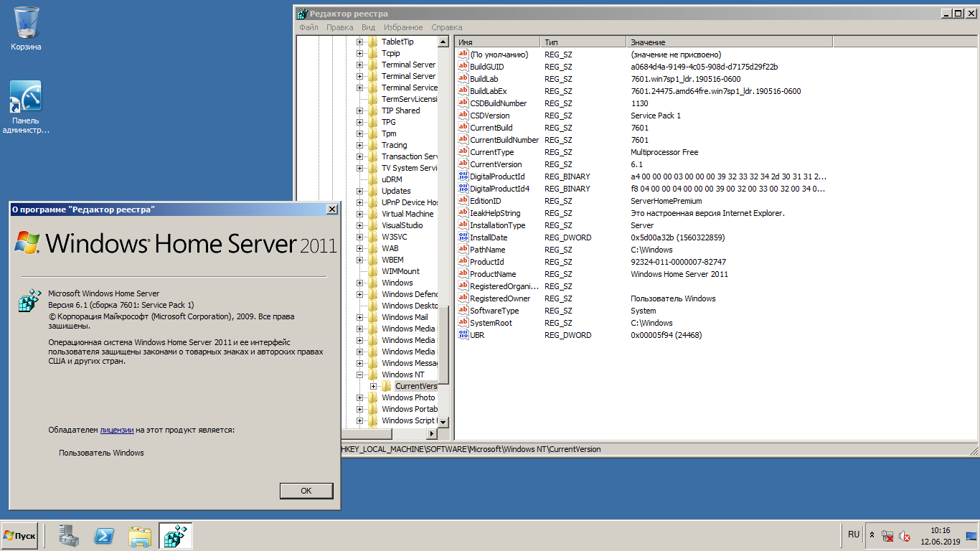Select the (По умолчанию) value row
The image size is (980, 551).
(x=643, y=55)
